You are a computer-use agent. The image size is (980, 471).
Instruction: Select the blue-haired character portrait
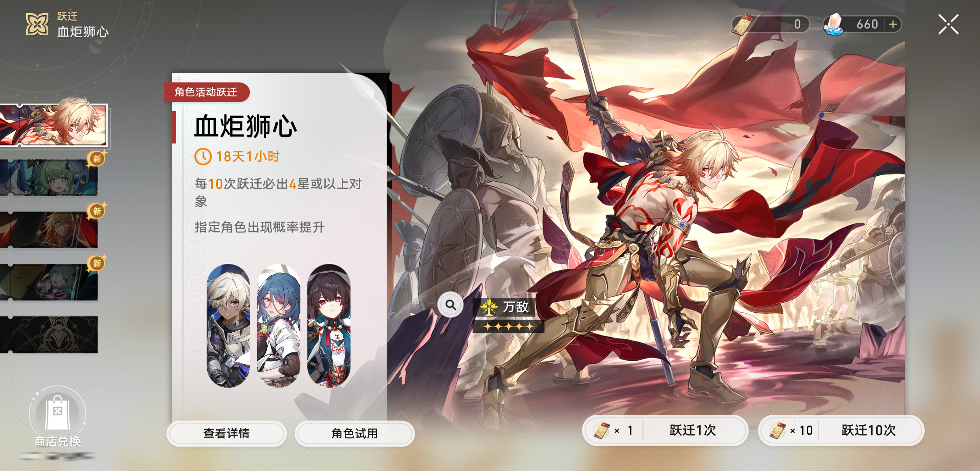point(279,325)
